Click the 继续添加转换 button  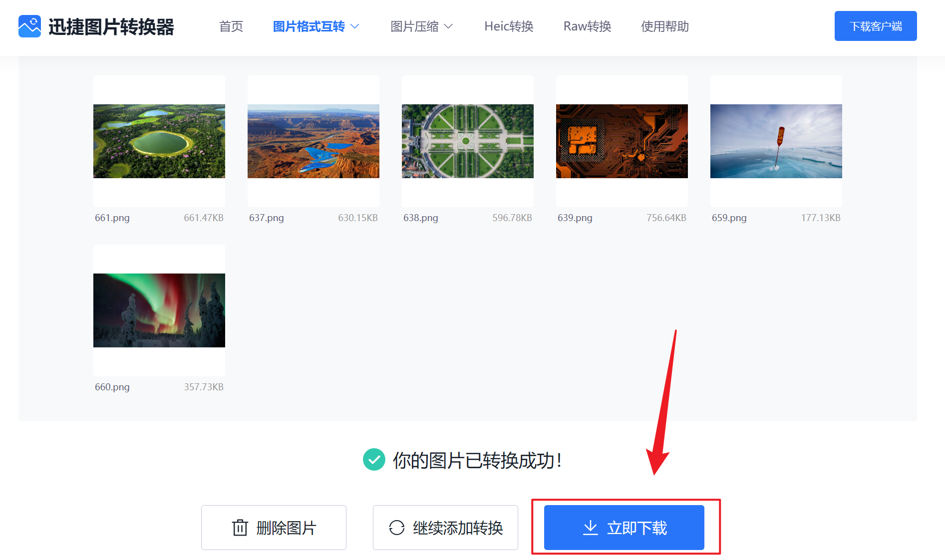click(445, 528)
